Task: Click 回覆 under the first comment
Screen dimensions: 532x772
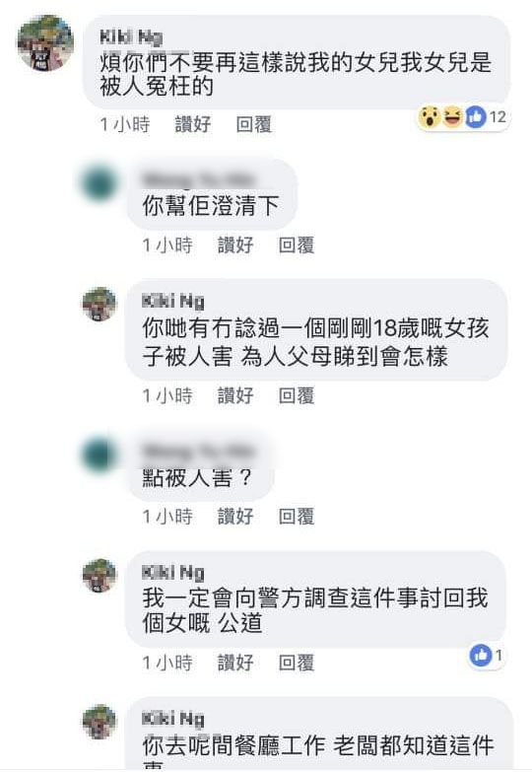Action: (x=254, y=124)
